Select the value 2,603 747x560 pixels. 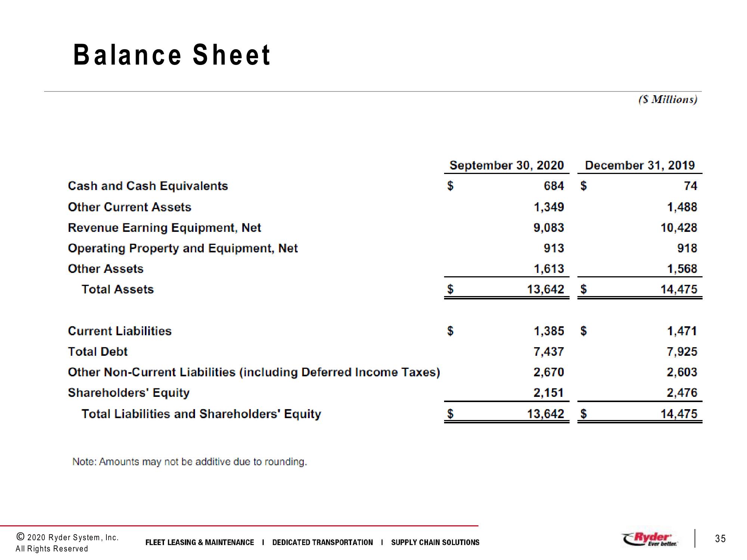point(682,372)
